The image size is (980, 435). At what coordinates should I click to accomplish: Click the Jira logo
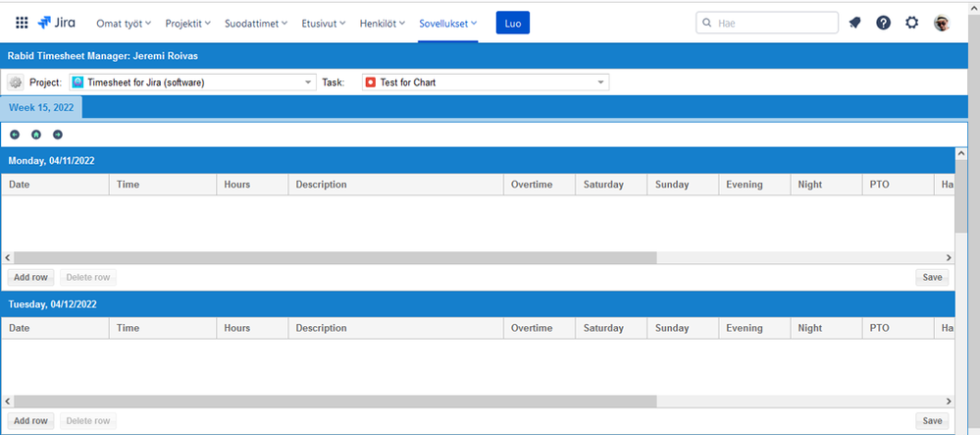coord(57,24)
